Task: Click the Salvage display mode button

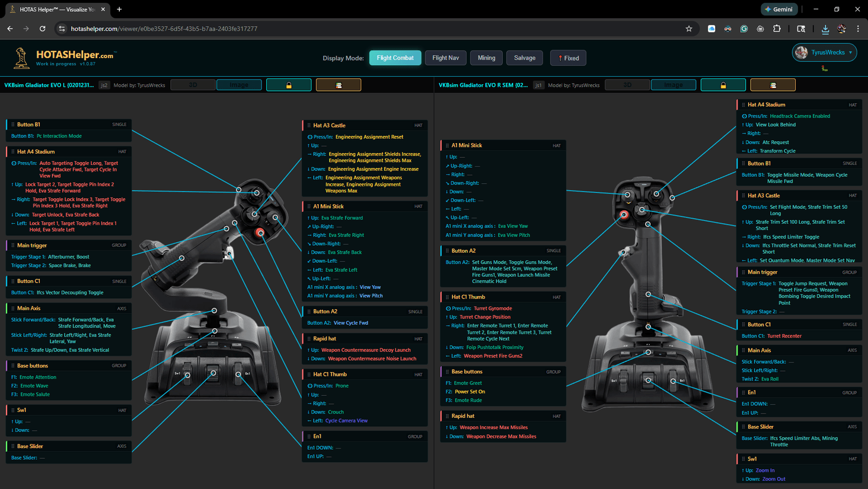Action: tap(524, 58)
